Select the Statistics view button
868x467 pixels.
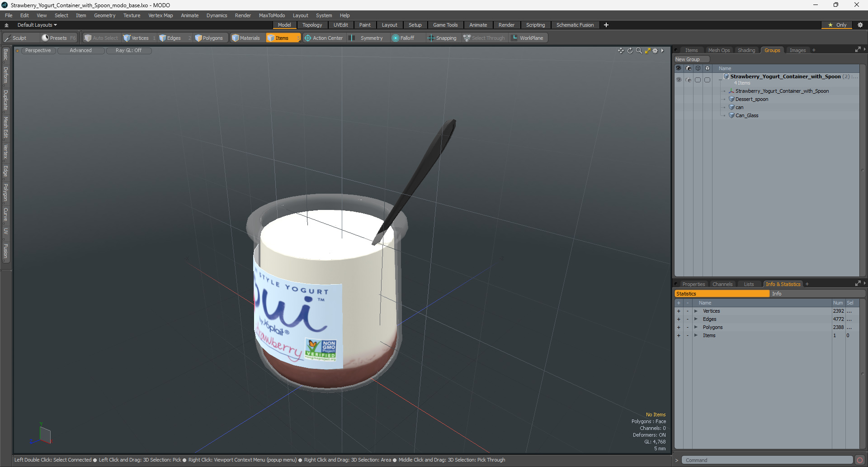[722, 294]
